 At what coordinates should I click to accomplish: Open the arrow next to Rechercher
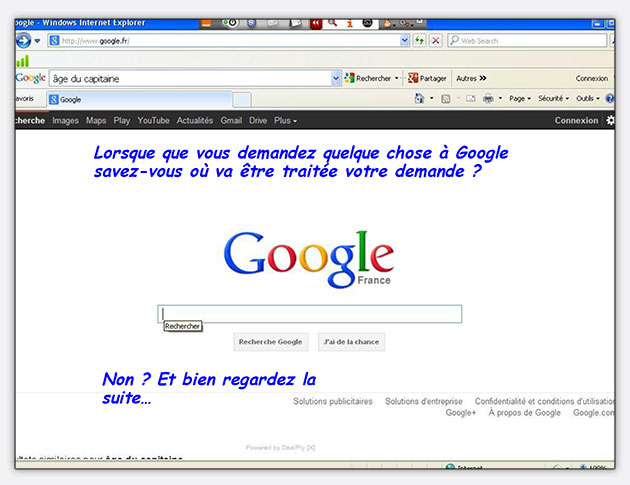(397, 78)
